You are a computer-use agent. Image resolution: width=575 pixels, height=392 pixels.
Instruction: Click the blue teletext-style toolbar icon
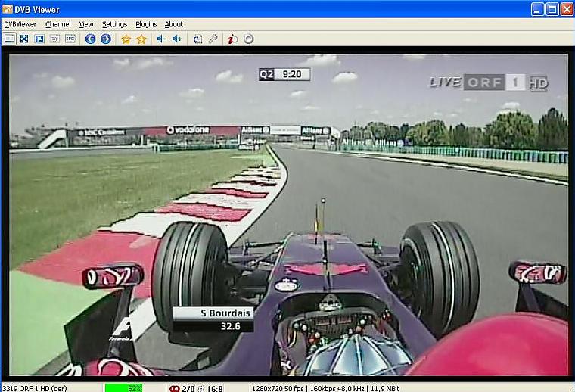(x=39, y=39)
